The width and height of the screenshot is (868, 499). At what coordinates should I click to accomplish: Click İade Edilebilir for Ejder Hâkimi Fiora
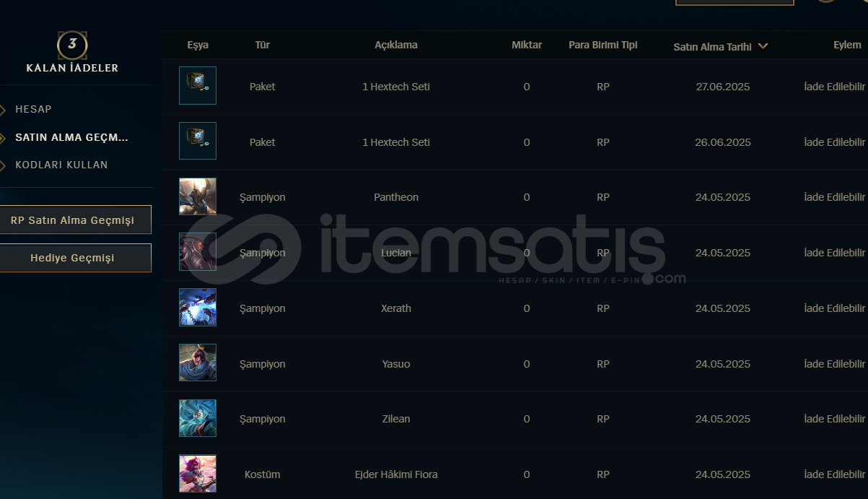(x=835, y=474)
